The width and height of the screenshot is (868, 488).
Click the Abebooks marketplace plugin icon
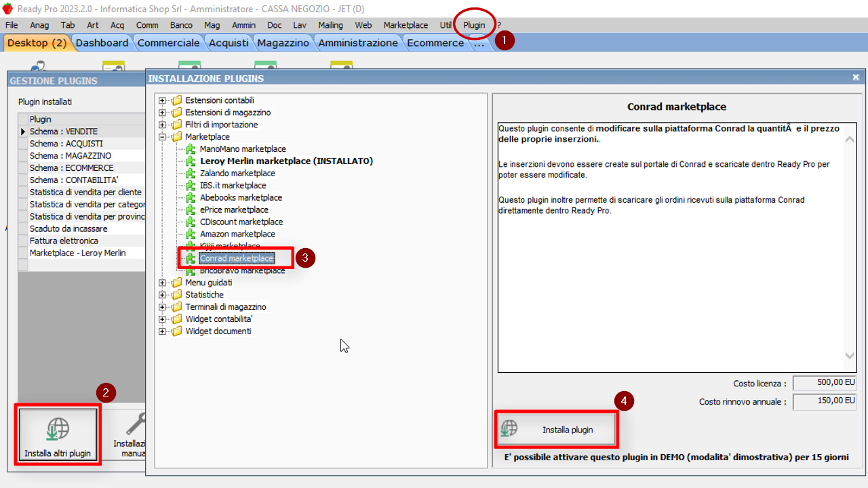[x=191, y=198]
